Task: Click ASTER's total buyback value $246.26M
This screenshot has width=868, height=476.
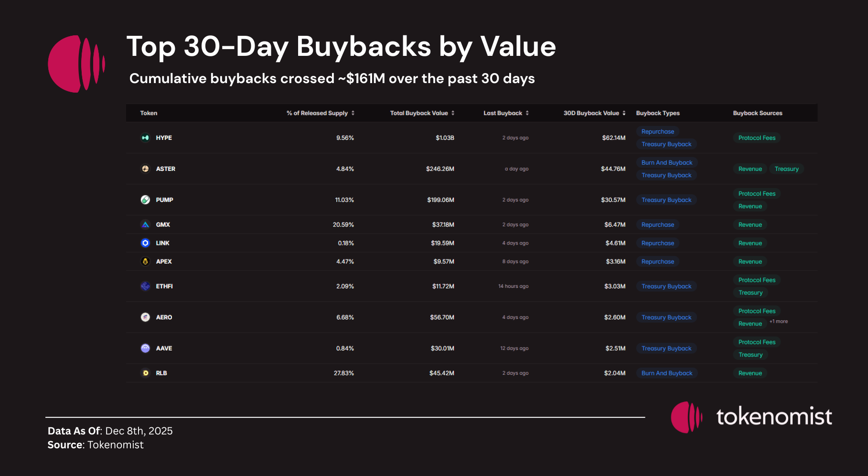Action: click(440, 169)
